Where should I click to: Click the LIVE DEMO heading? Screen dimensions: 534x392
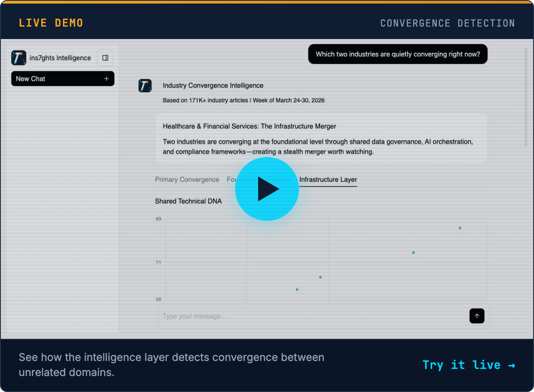pyautogui.click(x=51, y=23)
